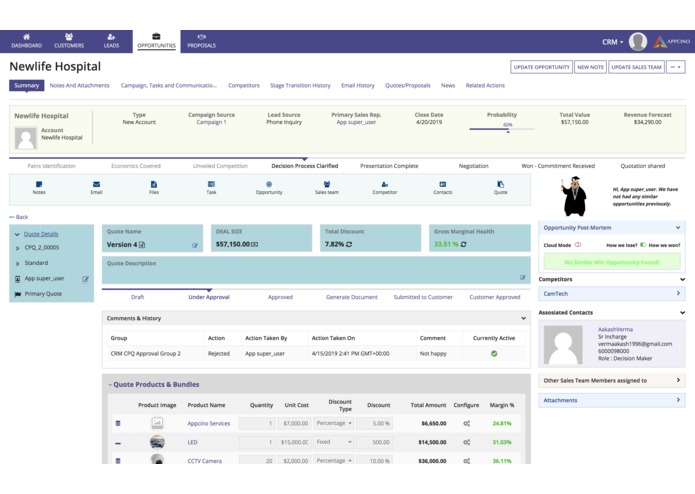Refresh the Gross Marginal Health value
The image size is (695, 494).
coord(463,244)
